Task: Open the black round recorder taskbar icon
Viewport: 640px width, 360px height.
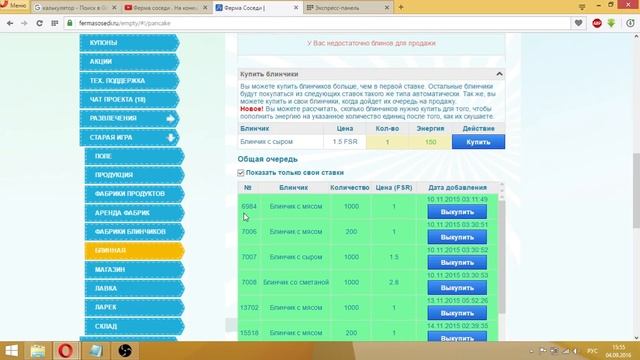Action: click(x=125, y=351)
